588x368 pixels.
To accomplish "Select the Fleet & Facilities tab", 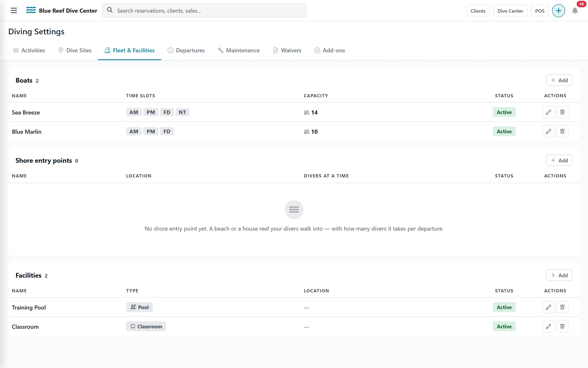I will point(129,50).
